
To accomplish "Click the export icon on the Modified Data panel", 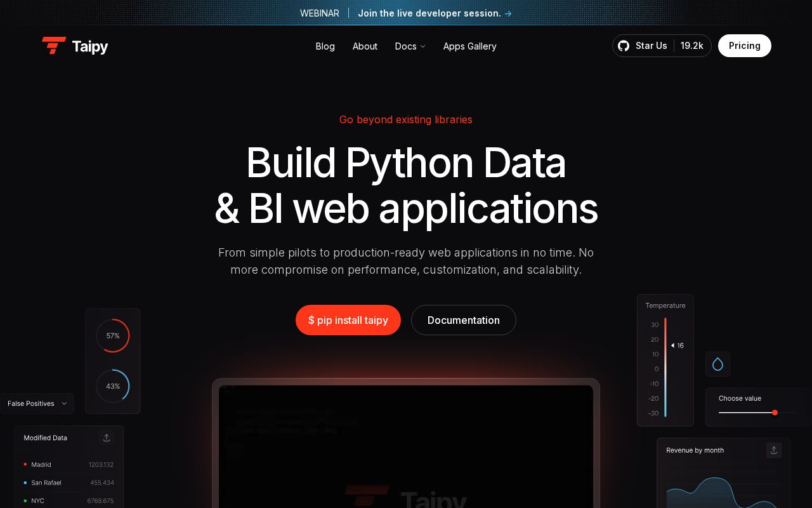I will click(107, 438).
